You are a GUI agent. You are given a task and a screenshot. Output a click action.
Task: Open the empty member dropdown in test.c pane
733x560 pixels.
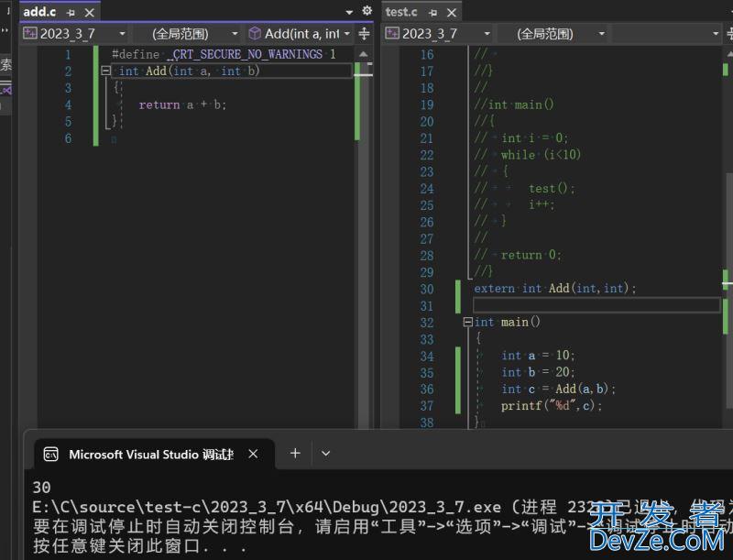click(666, 34)
